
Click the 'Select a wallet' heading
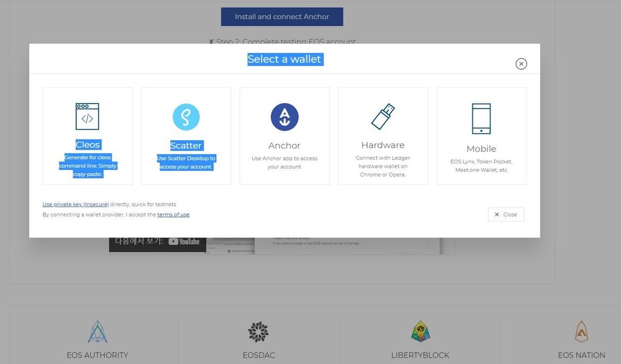(x=284, y=59)
